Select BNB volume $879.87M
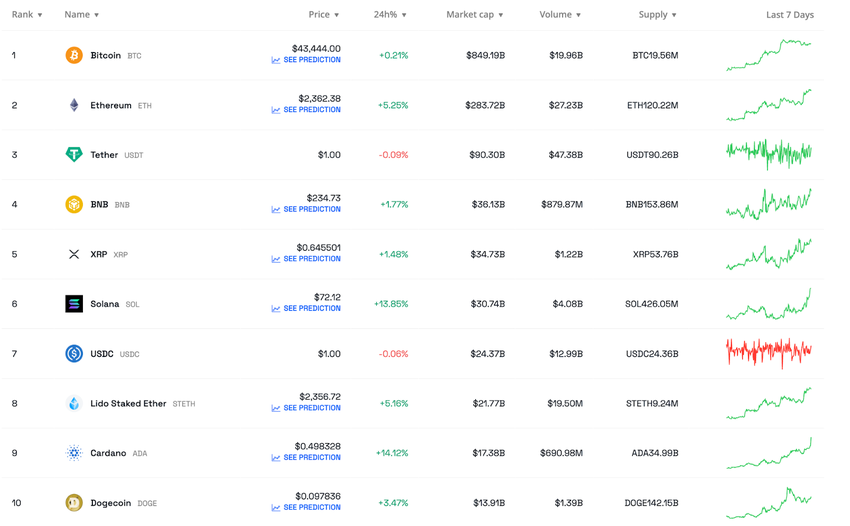Image resolution: width=850 pixels, height=526 pixels. click(x=562, y=204)
